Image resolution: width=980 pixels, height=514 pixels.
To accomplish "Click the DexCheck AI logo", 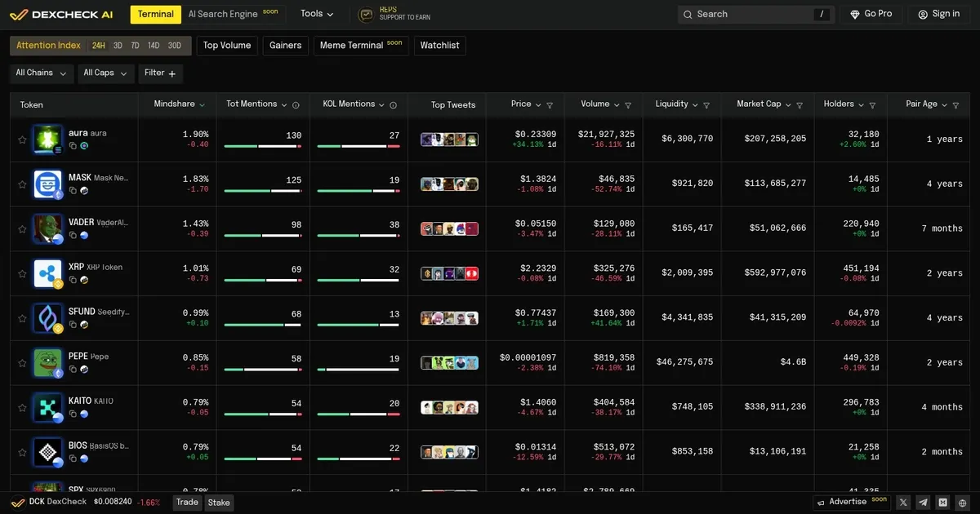I will [61, 14].
